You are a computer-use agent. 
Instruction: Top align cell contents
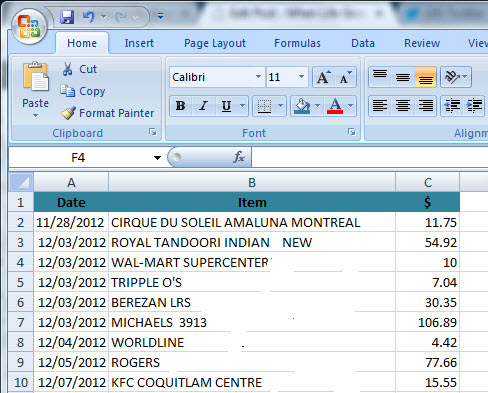(380, 77)
